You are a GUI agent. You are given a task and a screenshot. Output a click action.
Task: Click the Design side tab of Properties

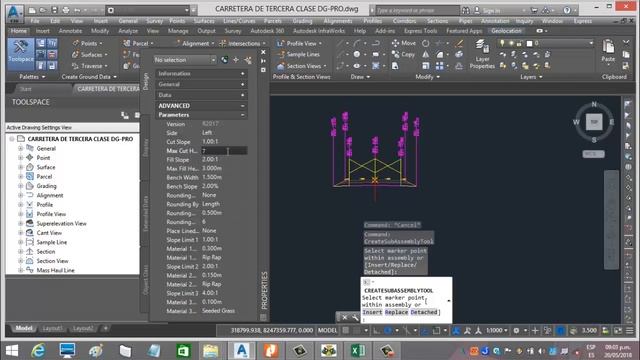(x=146, y=81)
